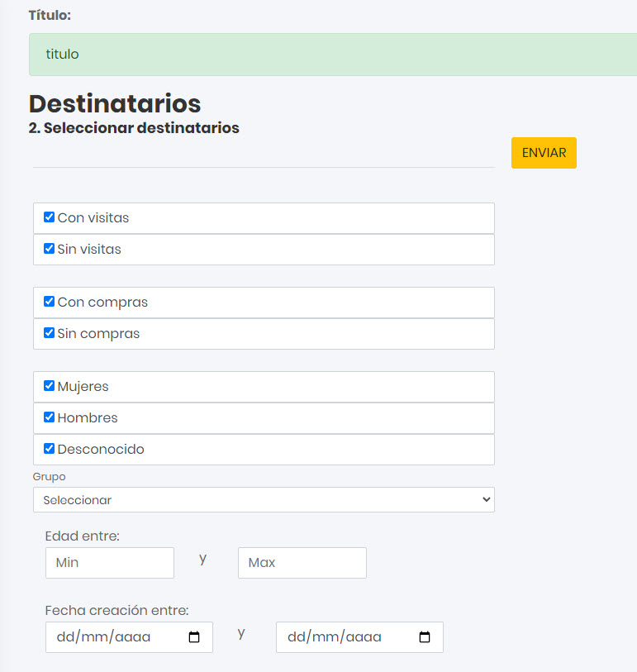Select the aaaa segment of the second date field

coord(364,637)
